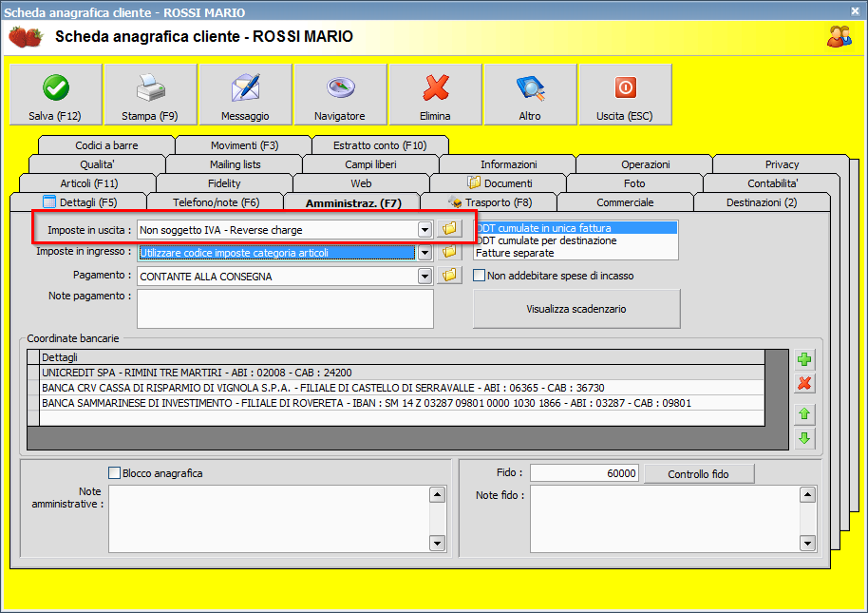The image size is (868, 613).
Task: Open folder icon beside Imposte in uscita
Action: pos(449,229)
